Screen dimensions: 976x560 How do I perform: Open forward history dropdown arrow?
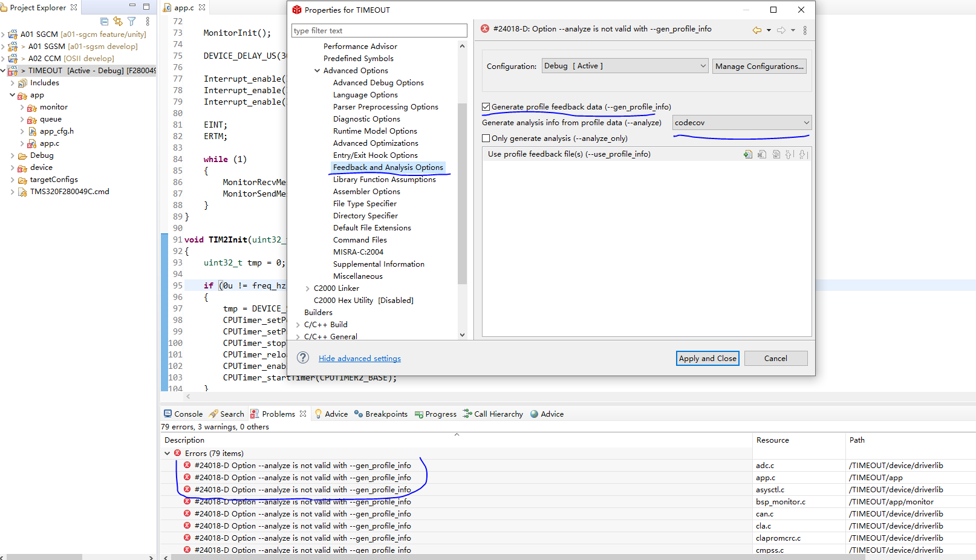(x=793, y=30)
